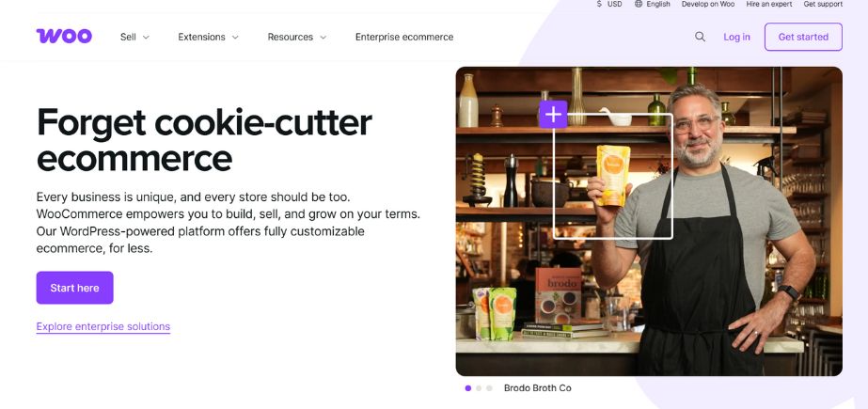Select the second carousel dot

[x=479, y=388]
